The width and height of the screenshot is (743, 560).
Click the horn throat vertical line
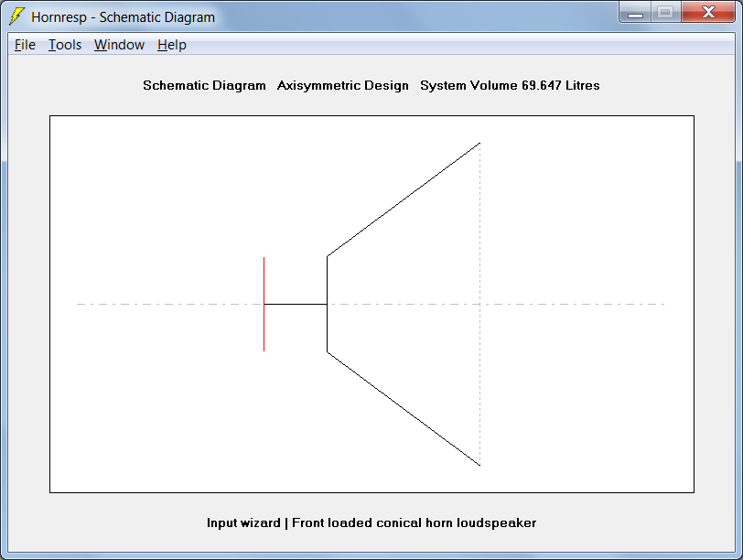[x=327, y=304]
